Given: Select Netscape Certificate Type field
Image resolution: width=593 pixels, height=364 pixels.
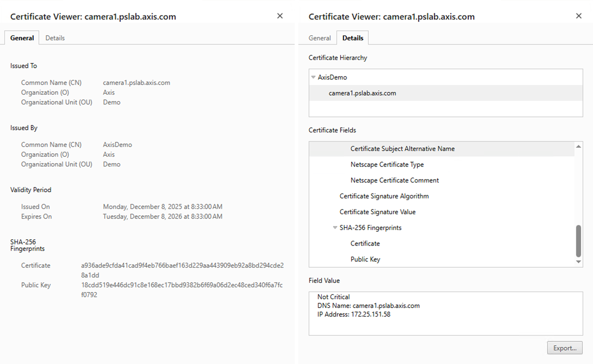Looking at the screenshot, I should [x=387, y=165].
